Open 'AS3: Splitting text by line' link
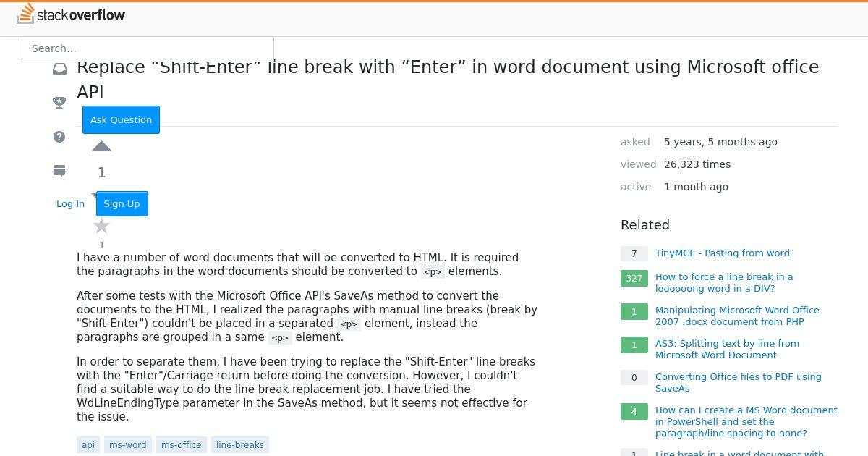The width and height of the screenshot is (868, 456). (x=727, y=349)
